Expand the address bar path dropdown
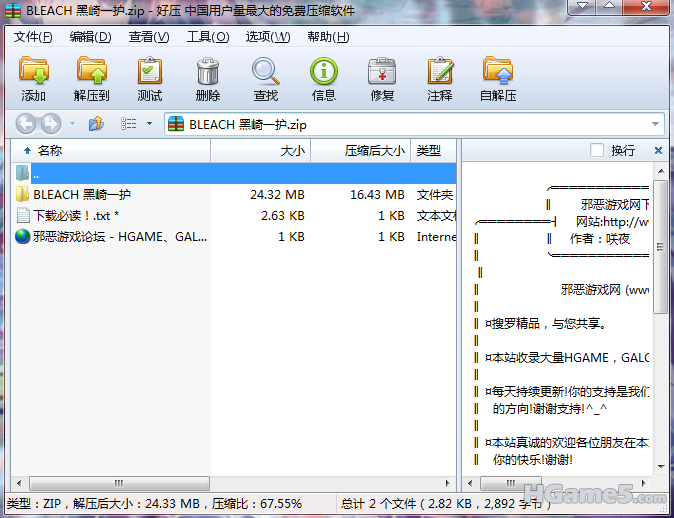This screenshot has height=518, width=674. click(656, 124)
